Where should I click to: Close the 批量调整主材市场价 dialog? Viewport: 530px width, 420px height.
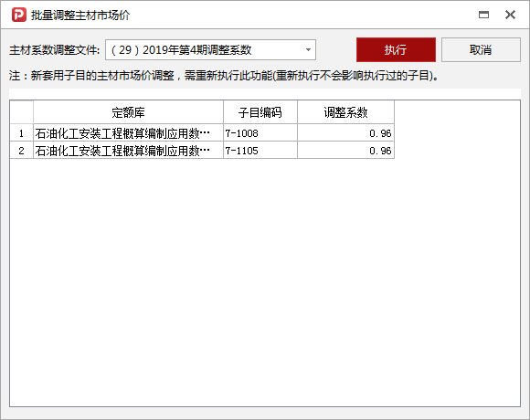point(510,15)
